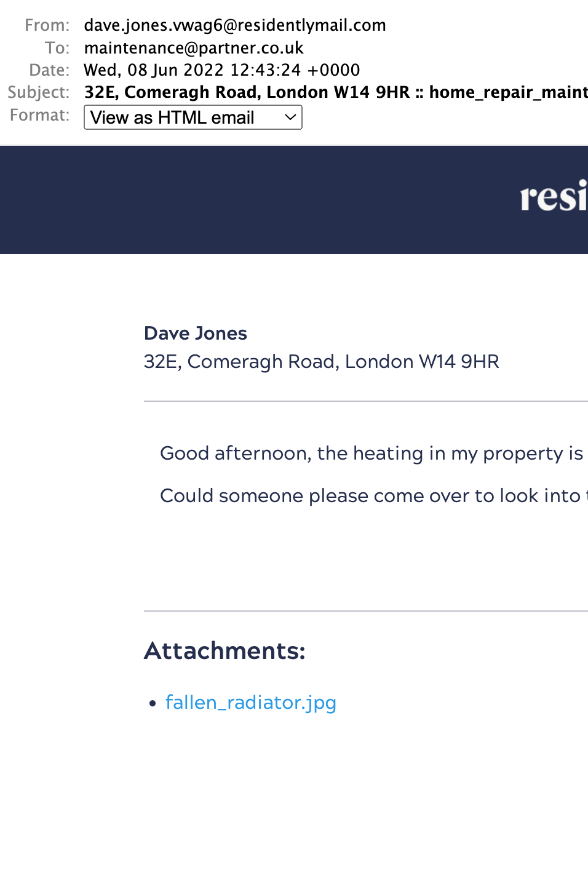Click the address line 32E, Comeragh Road
The image size is (588, 875).
pos(321,361)
